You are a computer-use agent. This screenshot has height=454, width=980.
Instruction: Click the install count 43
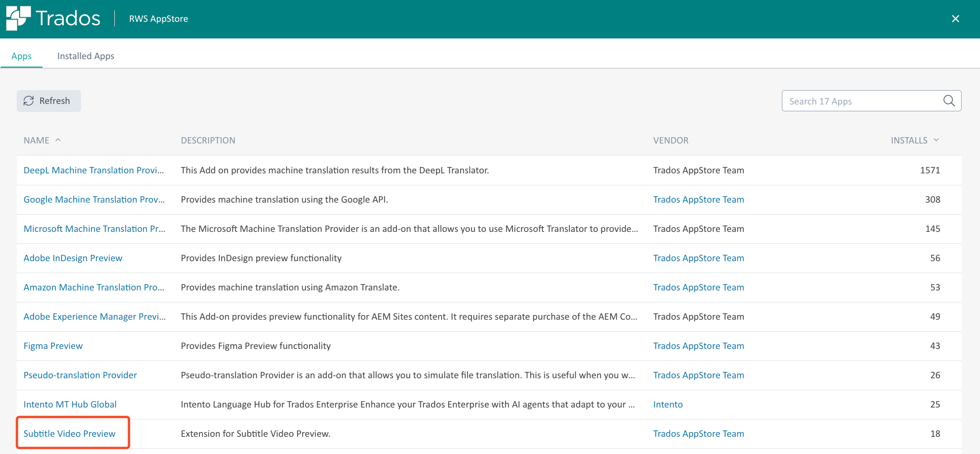point(935,346)
